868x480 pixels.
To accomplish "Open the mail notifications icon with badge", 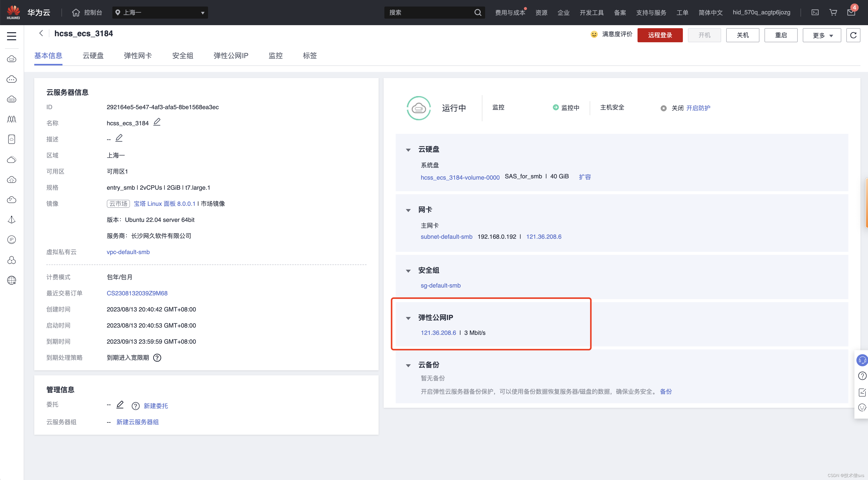I will click(851, 13).
